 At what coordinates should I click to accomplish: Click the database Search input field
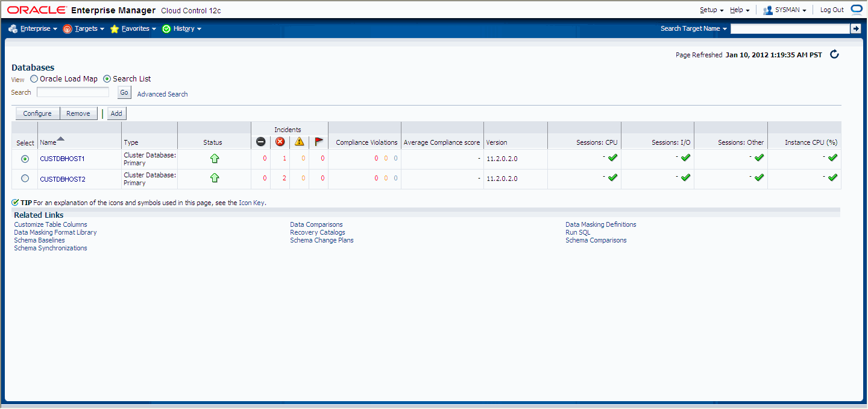(x=73, y=92)
